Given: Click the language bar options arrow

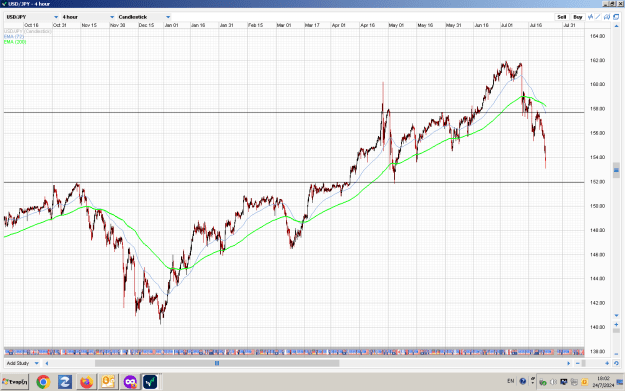Looking at the screenshot, I should (533, 383).
